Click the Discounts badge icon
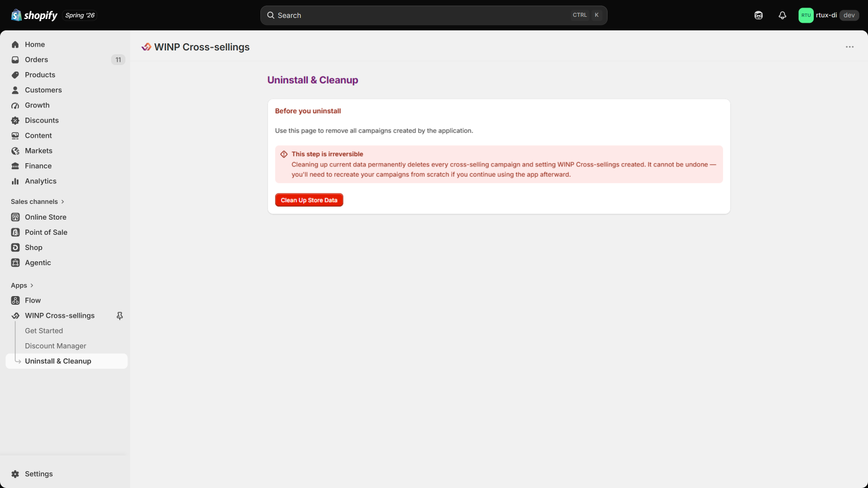 15,120
